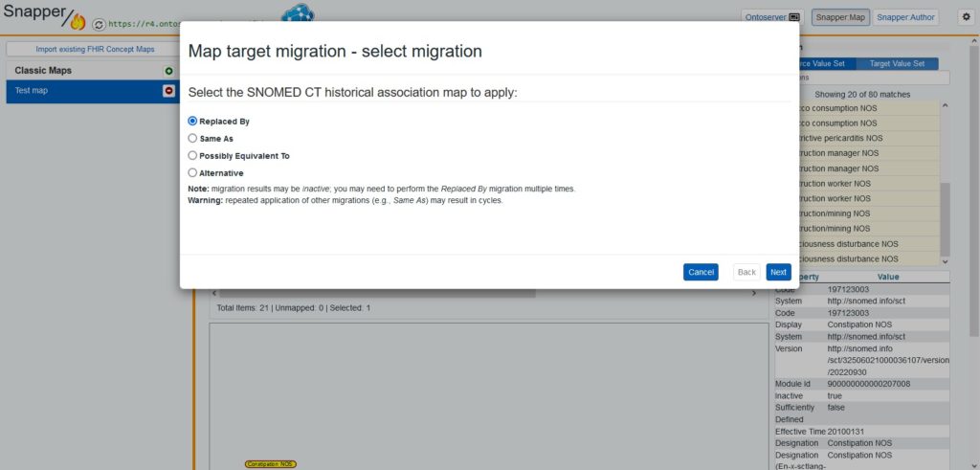Click the cloud network logo icon
Screen dimensions: 980x470
click(x=298, y=12)
